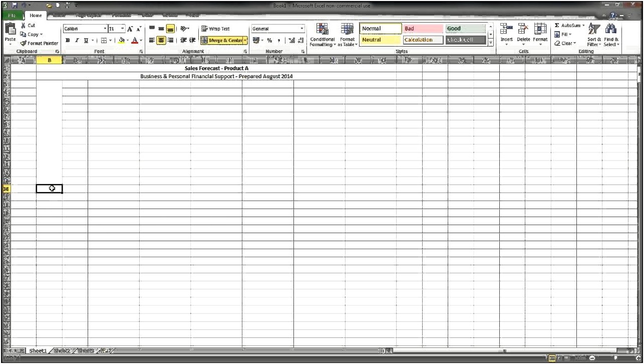Screen dimensions: 644x364
Task: Toggle Underline formatting
Action: [x=86, y=41]
